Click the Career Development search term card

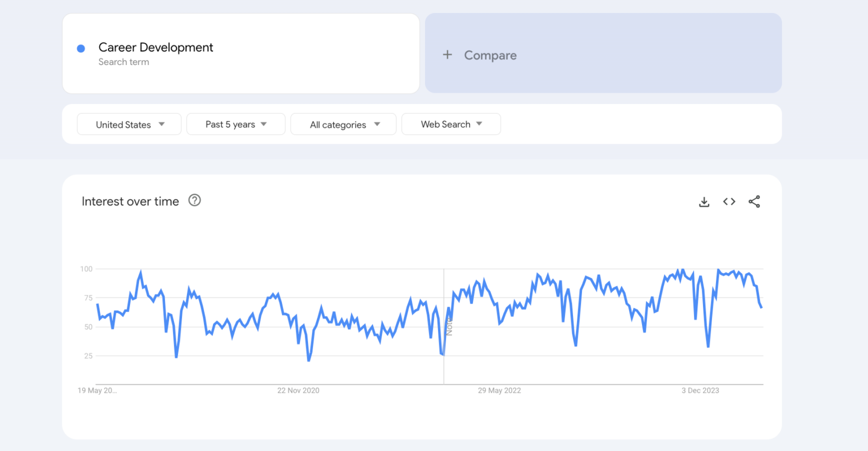coord(241,53)
